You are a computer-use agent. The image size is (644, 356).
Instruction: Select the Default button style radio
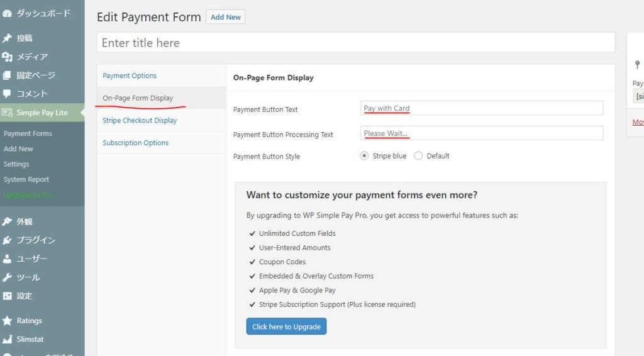click(418, 156)
